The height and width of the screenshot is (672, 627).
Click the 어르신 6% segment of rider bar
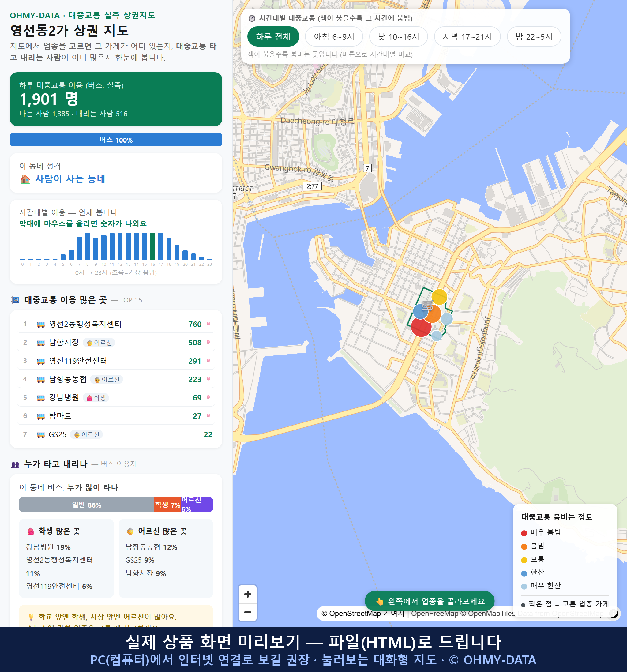pos(197,505)
